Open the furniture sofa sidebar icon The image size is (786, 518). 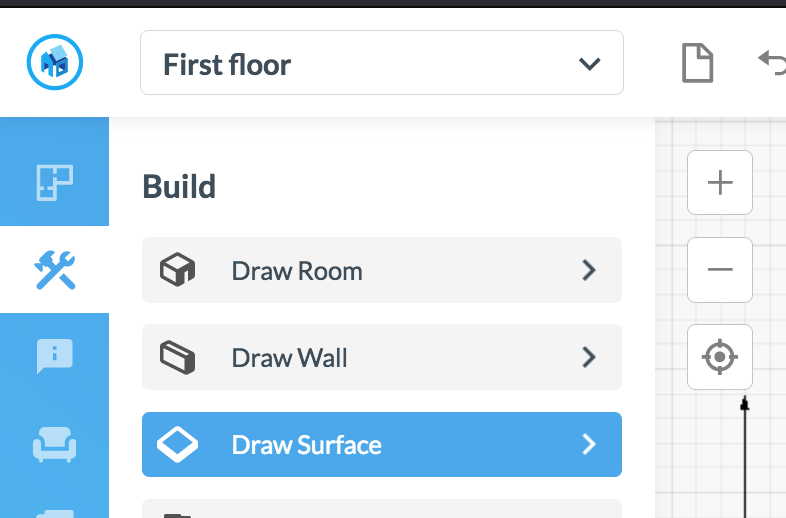tap(55, 444)
